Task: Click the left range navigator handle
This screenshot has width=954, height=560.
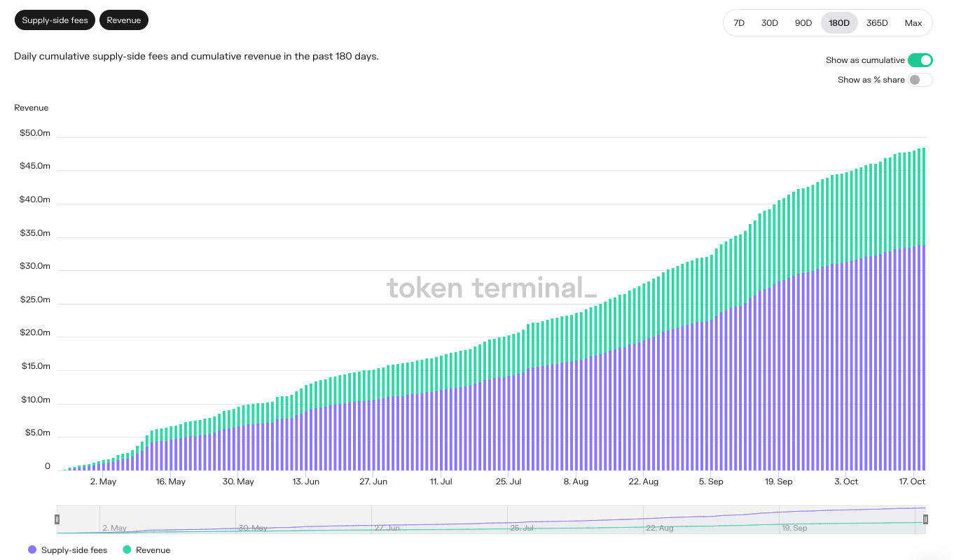Action: 57,519
